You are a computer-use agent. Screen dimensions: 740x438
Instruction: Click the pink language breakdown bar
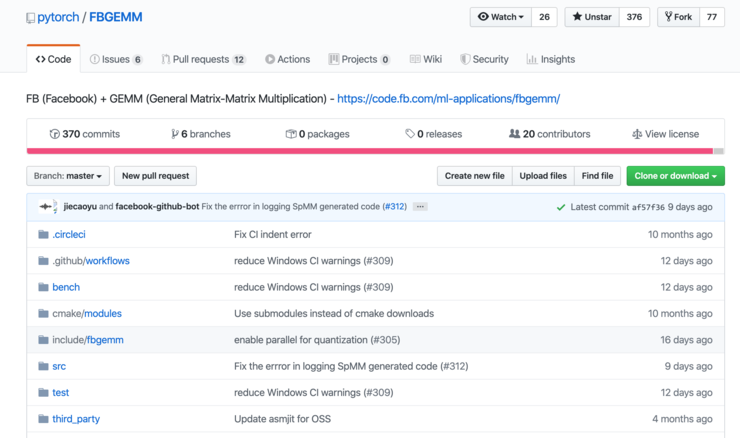(370, 151)
